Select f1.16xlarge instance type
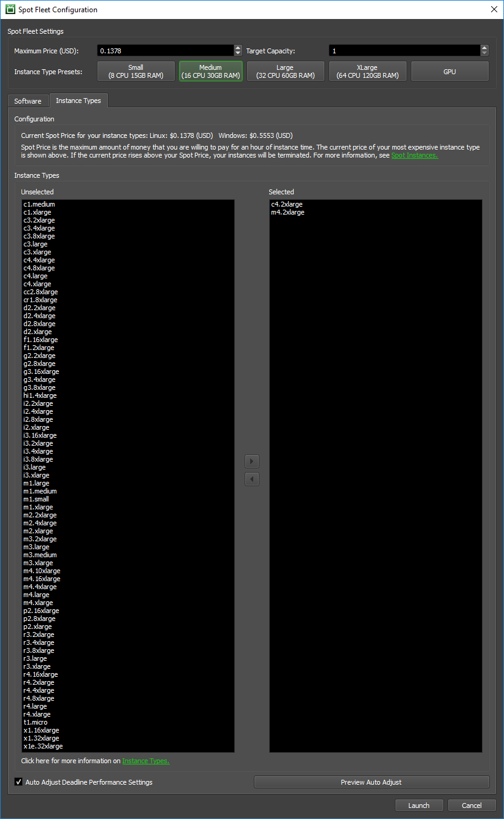 point(128,340)
